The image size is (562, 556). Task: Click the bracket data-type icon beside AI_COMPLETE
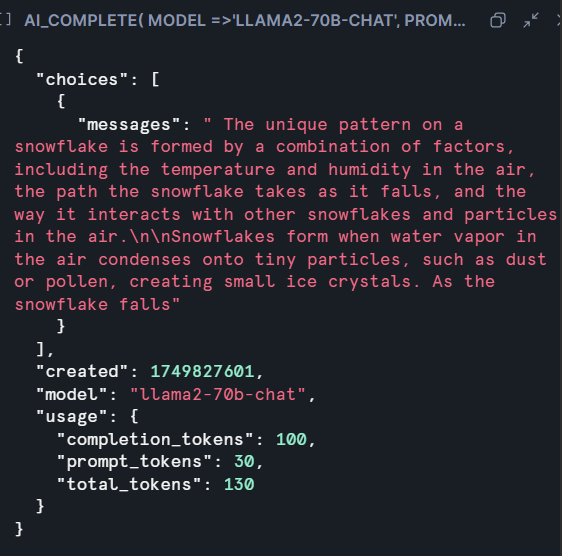5,19
